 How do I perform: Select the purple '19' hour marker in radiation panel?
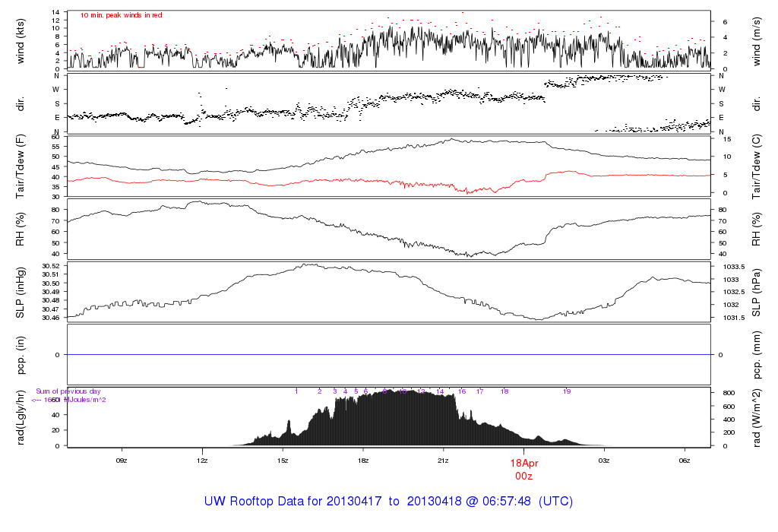pyautogui.click(x=567, y=391)
